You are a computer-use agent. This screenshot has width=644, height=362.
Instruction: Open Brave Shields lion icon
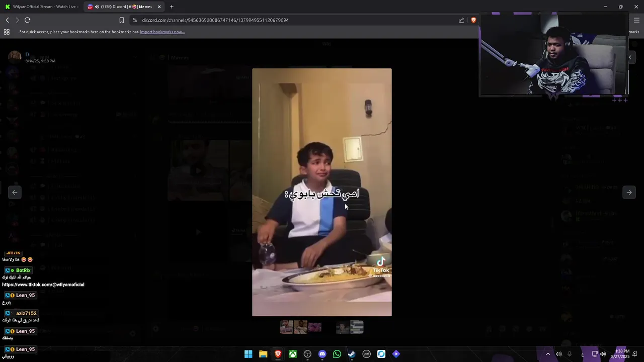(x=473, y=20)
